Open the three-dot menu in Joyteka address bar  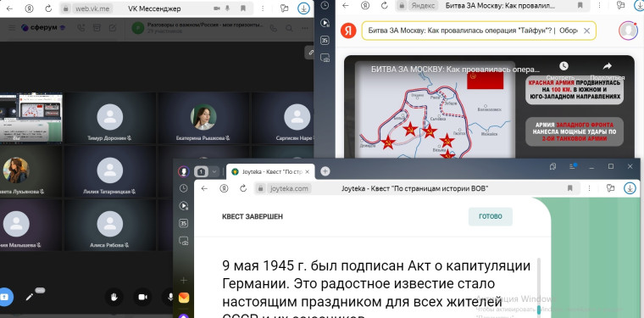[590, 188]
